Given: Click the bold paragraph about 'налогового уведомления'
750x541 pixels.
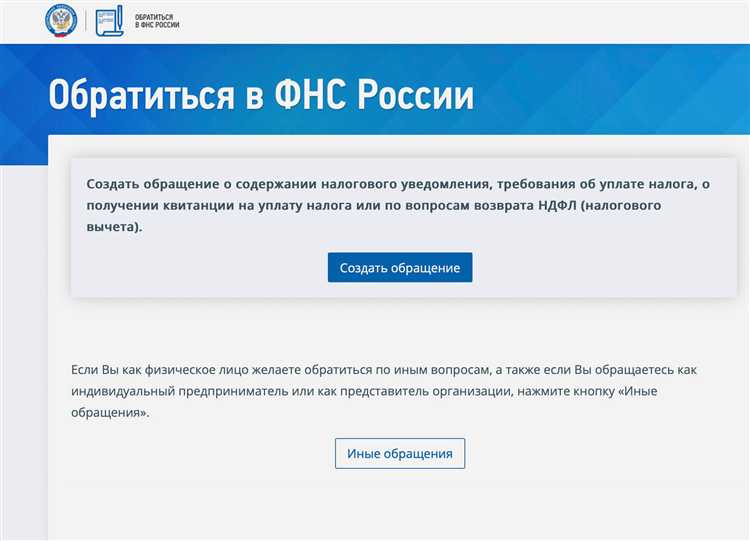Looking at the screenshot, I should click(398, 205).
